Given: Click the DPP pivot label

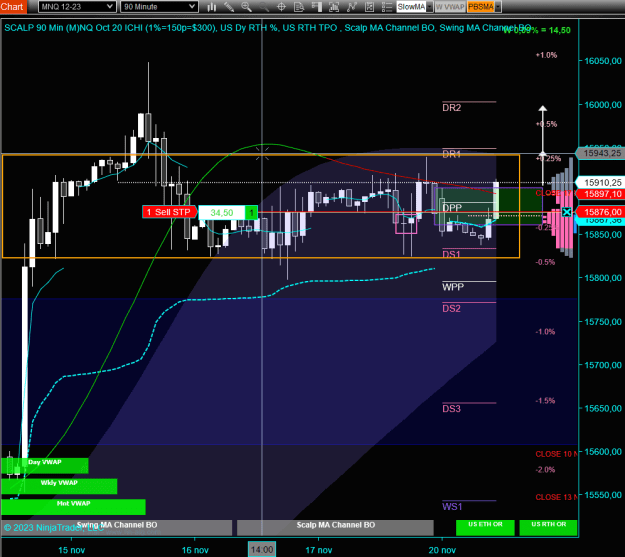Looking at the screenshot, I should pyautogui.click(x=452, y=208).
